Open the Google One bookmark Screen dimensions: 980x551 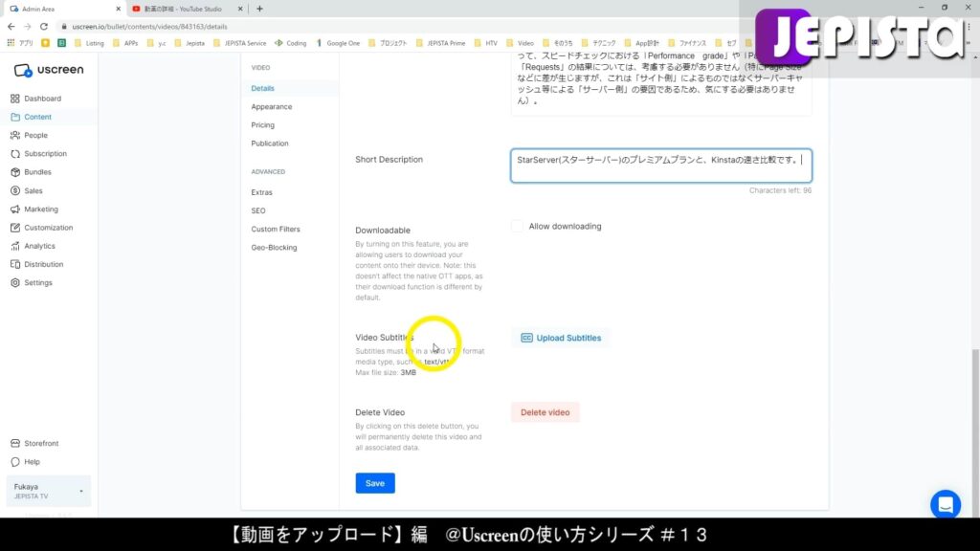(x=338, y=43)
